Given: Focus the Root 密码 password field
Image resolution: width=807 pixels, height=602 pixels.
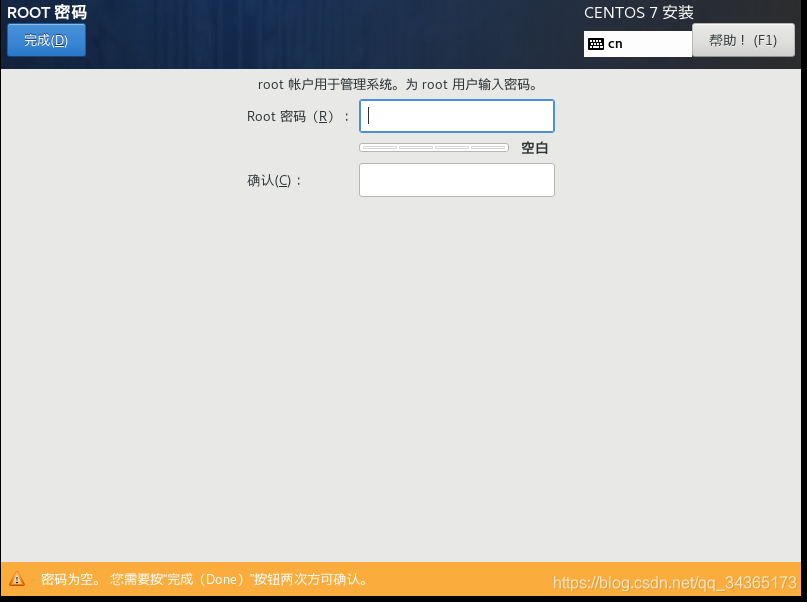Looking at the screenshot, I should pos(457,116).
